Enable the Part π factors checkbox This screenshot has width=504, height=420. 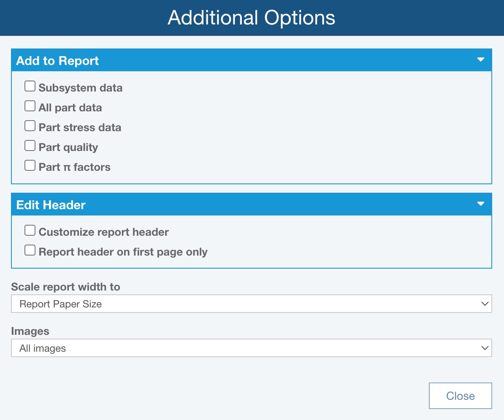click(x=30, y=166)
